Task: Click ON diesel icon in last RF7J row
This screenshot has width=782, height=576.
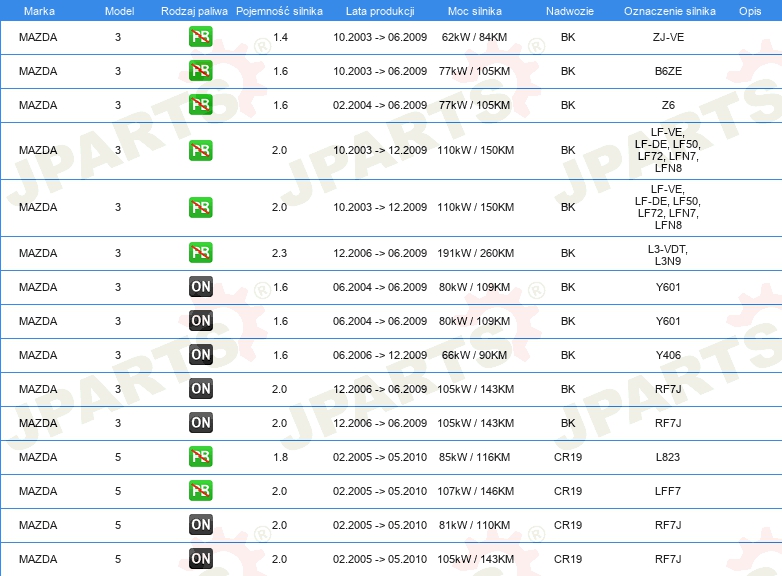Action: click(200, 558)
